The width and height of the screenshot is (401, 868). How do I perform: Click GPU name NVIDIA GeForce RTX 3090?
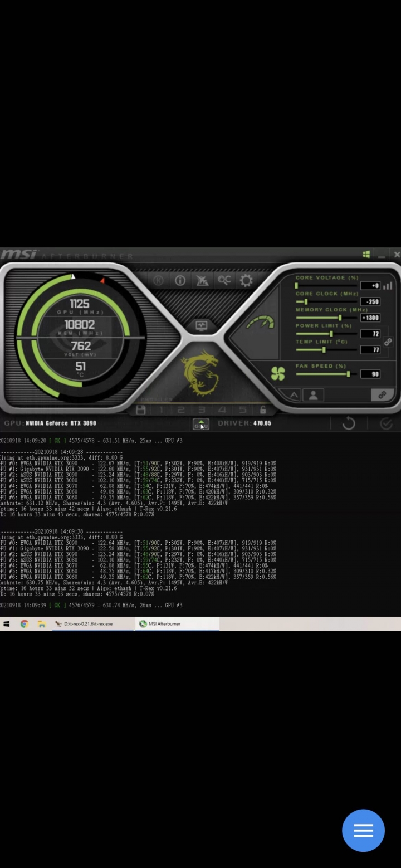61,423
